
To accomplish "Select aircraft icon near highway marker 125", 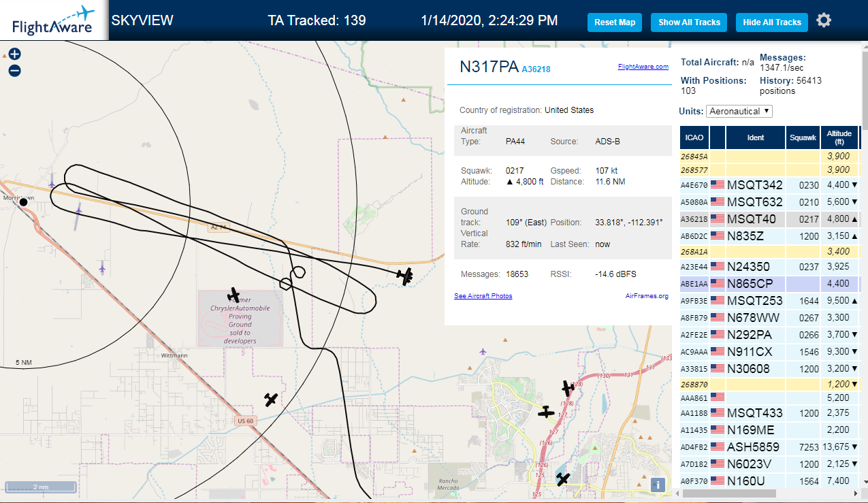I will pos(563,479).
